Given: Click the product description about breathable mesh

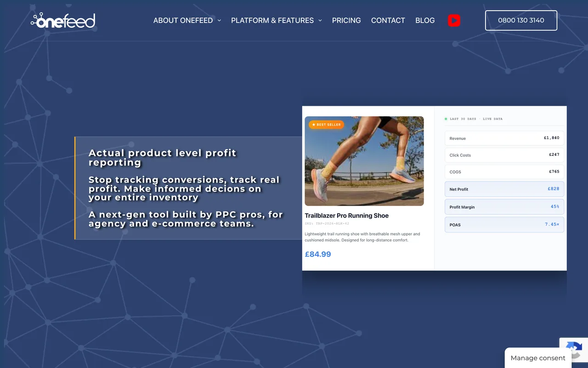Looking at the screenshot, I should coord(362,237).
